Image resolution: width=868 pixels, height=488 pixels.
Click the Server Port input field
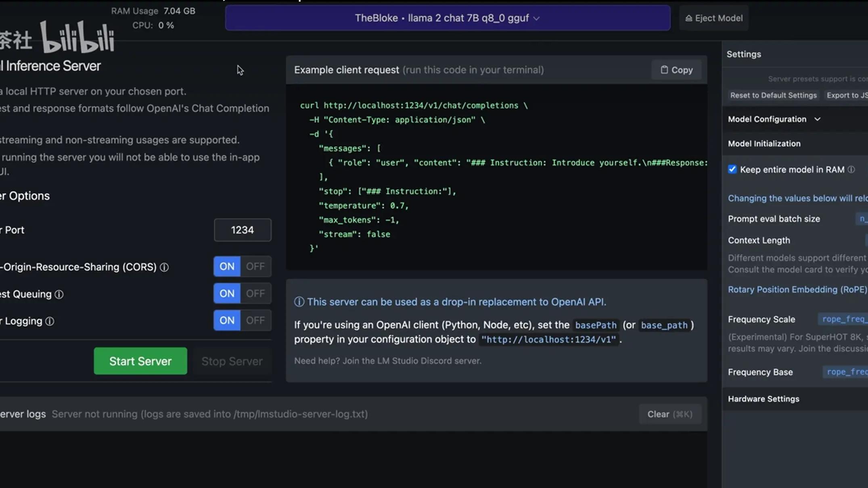243,230
